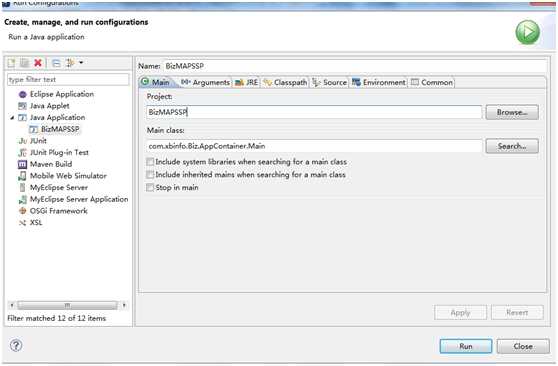This screenshot has width=558, height=366.
Task: Click the MyEclipse Server Application icon
Action: 22,199
